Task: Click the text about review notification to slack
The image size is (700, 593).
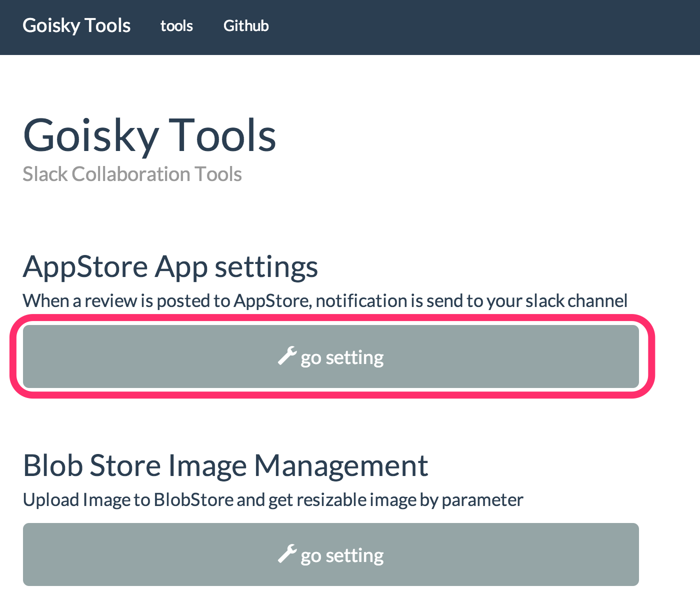Action: tap(325, 301)
